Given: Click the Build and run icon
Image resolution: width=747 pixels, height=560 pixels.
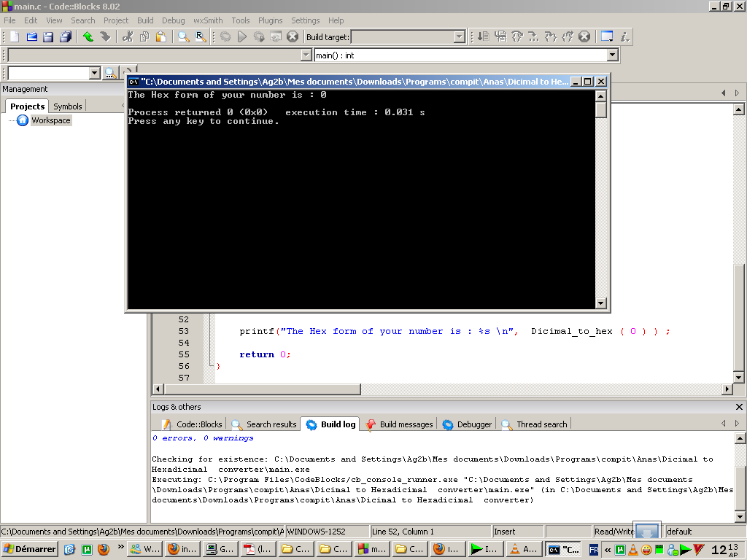Looking at the screenshot, I should [x=259, y=36].
